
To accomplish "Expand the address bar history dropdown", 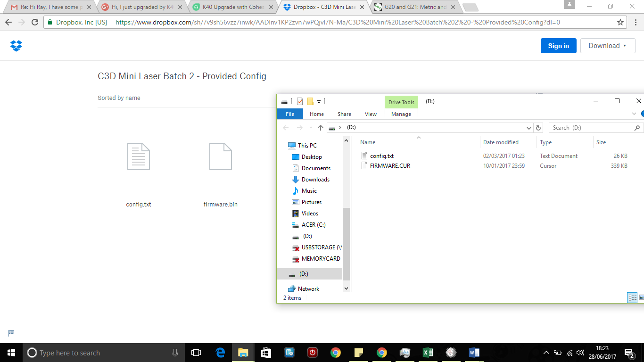I will pos(529,128).
